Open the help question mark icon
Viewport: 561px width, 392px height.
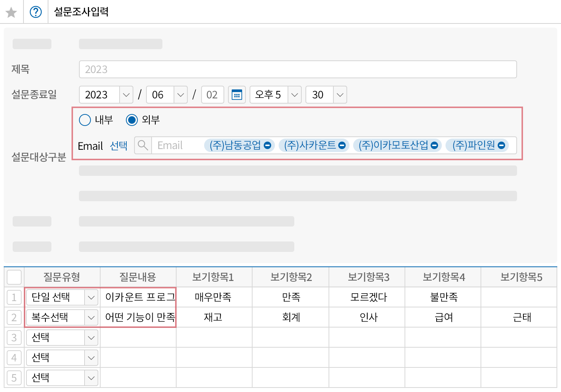[x=36, y=12]
